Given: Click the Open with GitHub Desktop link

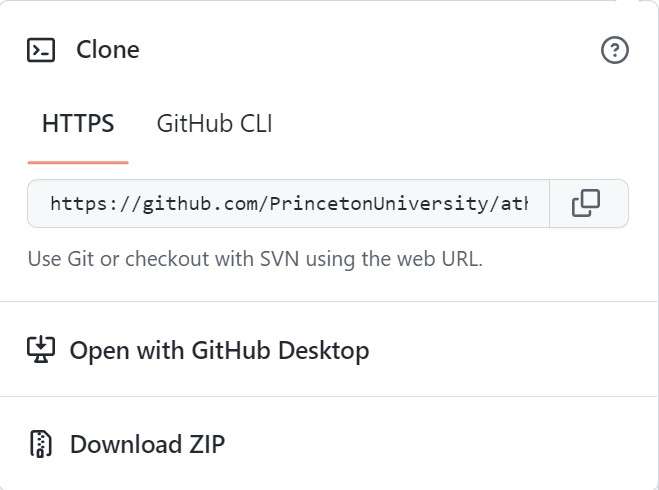Looking at the screenshot, I should pos(219,351).
